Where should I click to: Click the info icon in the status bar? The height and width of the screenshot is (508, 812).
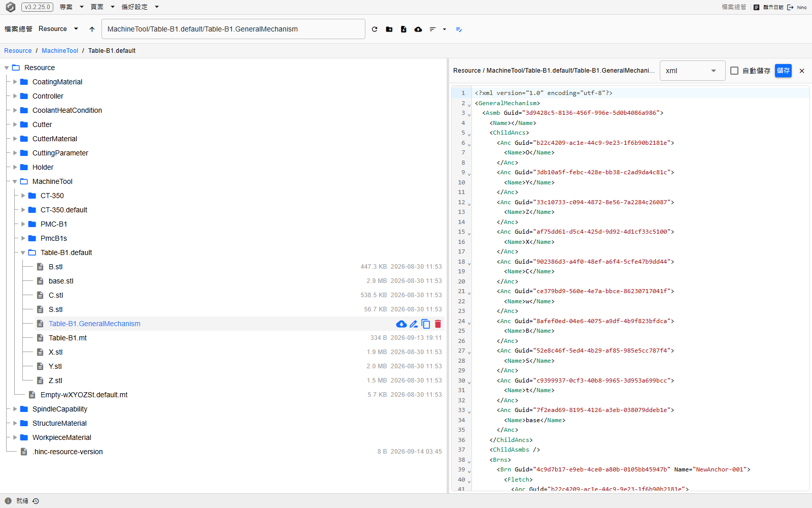(x=8, y=501)
